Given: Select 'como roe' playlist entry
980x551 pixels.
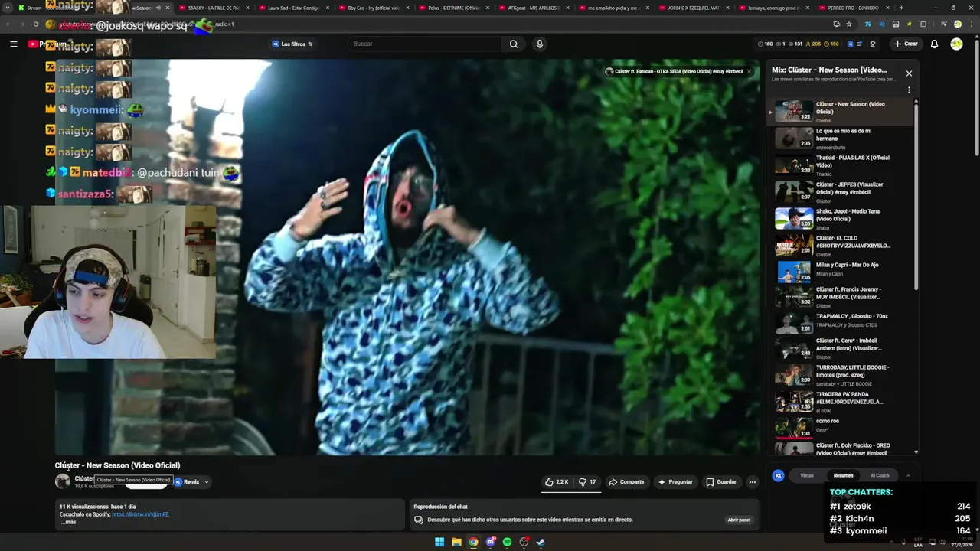Looking at the screenshot, I should coord(841,426).
